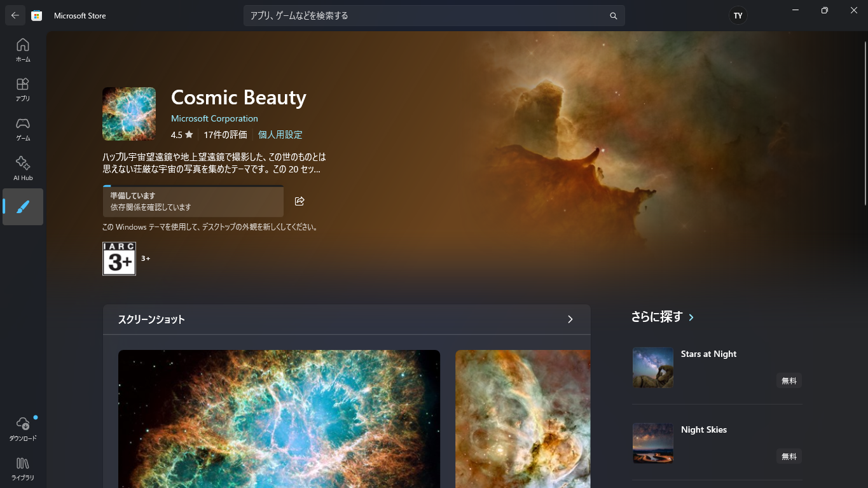This screenshot has height=488, width=868.
Task: Expand the スクリーンショット section chevron
Action: coord(570,319)
